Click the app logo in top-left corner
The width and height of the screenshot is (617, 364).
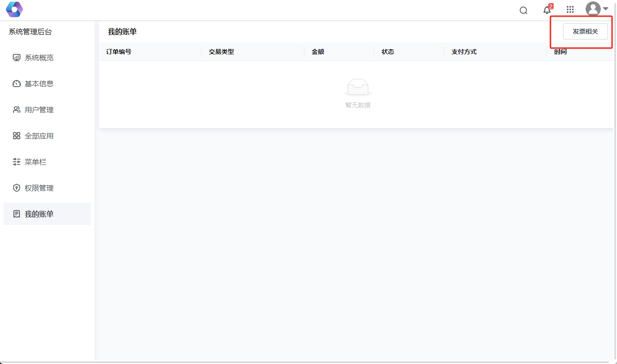coord(14,9)
